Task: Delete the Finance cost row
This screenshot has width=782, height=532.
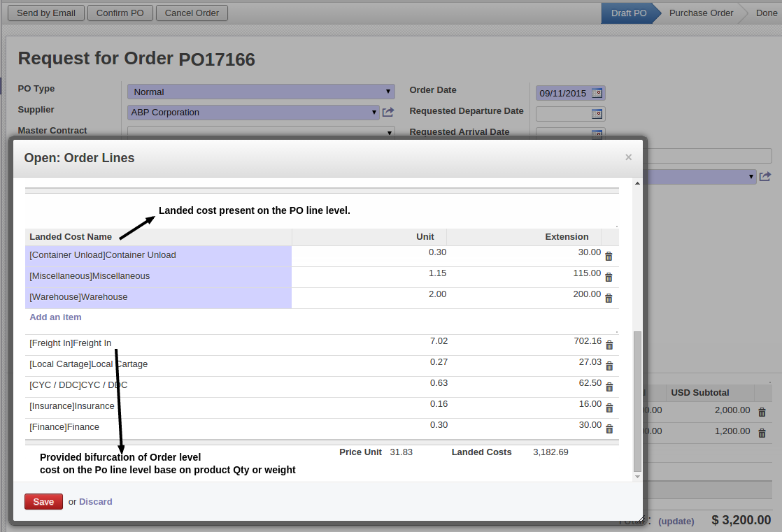Action: click(x=609, y=429)
